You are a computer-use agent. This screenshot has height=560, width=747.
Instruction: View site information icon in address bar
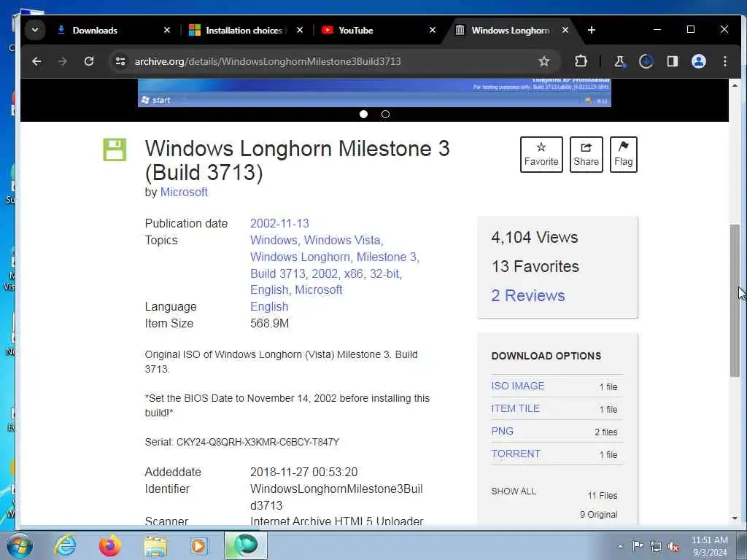[120, 61]
